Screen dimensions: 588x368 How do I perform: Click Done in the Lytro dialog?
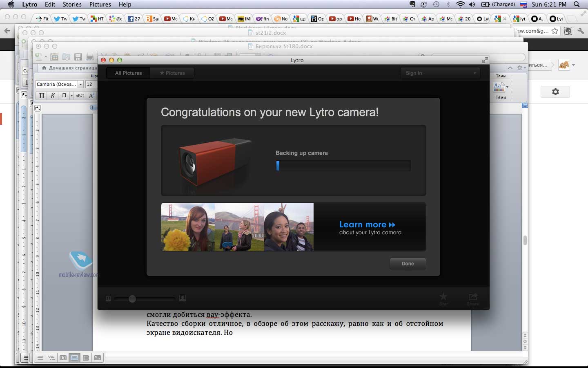coord(408,264)
